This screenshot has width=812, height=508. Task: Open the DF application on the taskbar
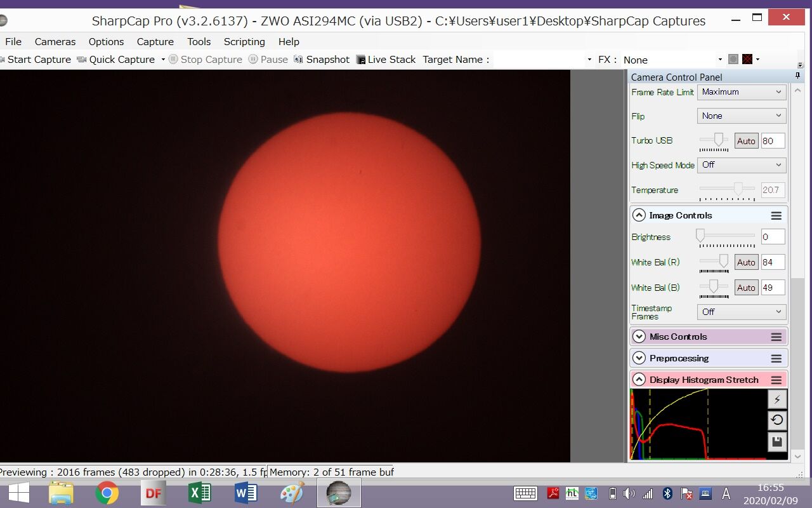153,493
